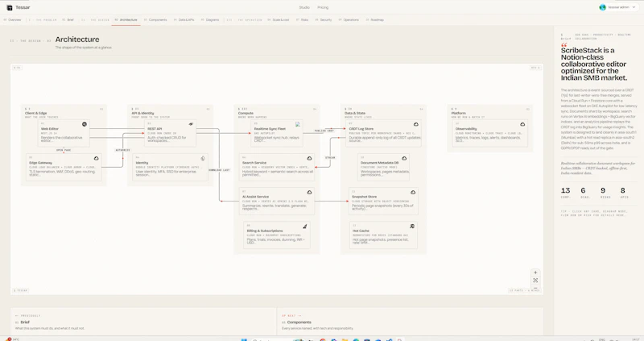Go to the Security tab
The image size is (644, 341).
coord(324,19)
